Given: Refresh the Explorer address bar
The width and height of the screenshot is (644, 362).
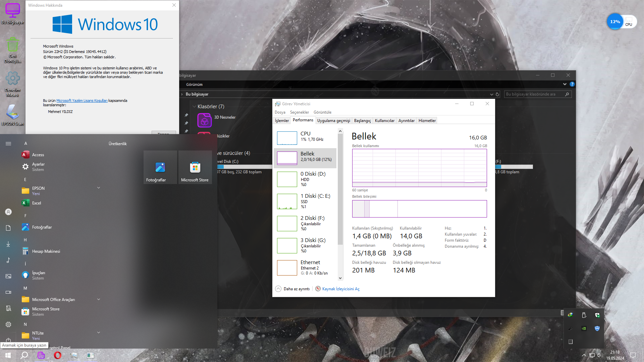Looking at the screenshot, I should [497, 95].
